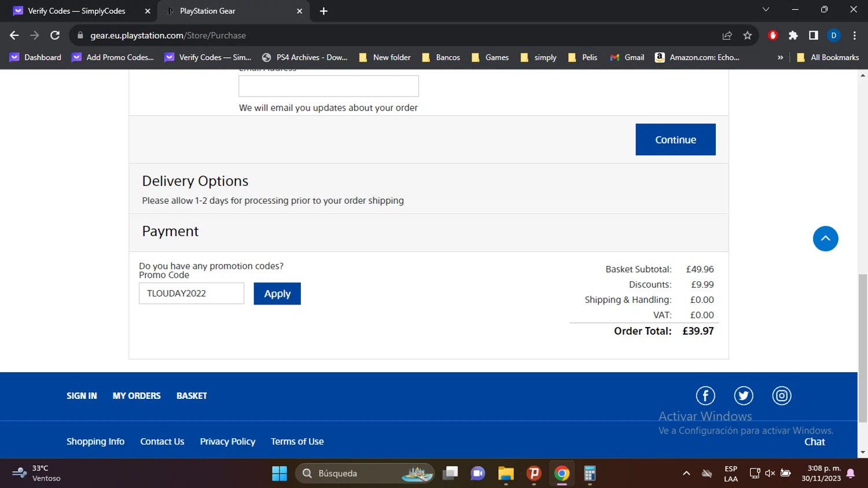
Task: Go to MY ORDERS
Action: [x=137, y=396]
